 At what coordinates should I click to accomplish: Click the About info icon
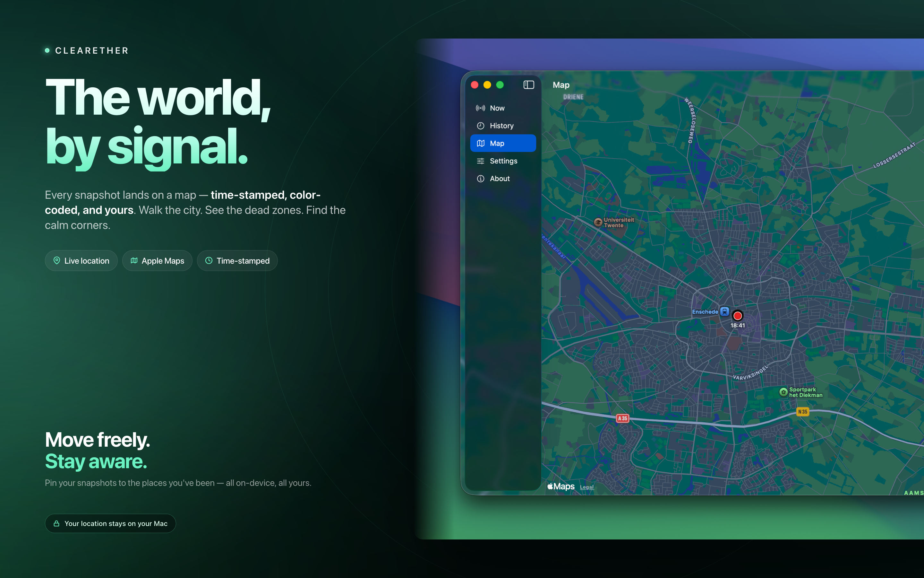[480, 179]
